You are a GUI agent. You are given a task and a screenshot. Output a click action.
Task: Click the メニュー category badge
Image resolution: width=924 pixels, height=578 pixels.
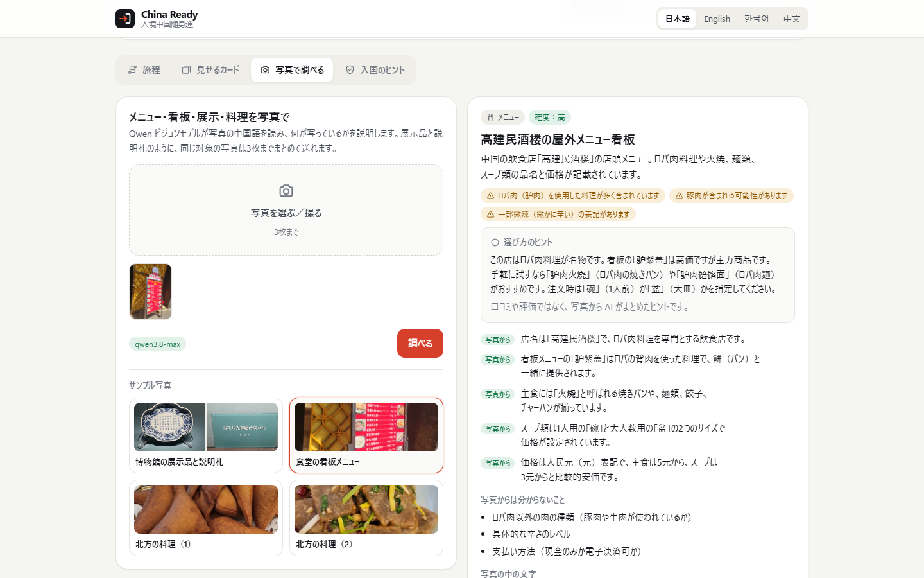(502, 118)
